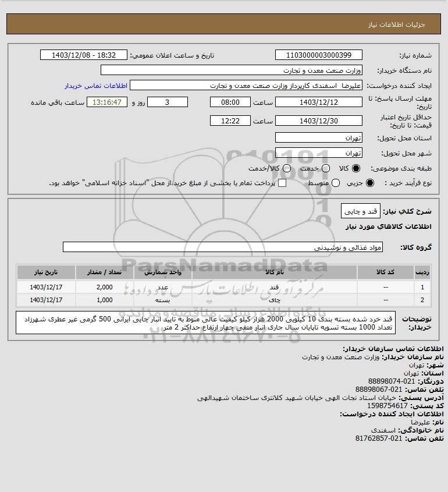Click the fax number 88898074-021
The image size is (448, 492).
[x=391, y=381]
